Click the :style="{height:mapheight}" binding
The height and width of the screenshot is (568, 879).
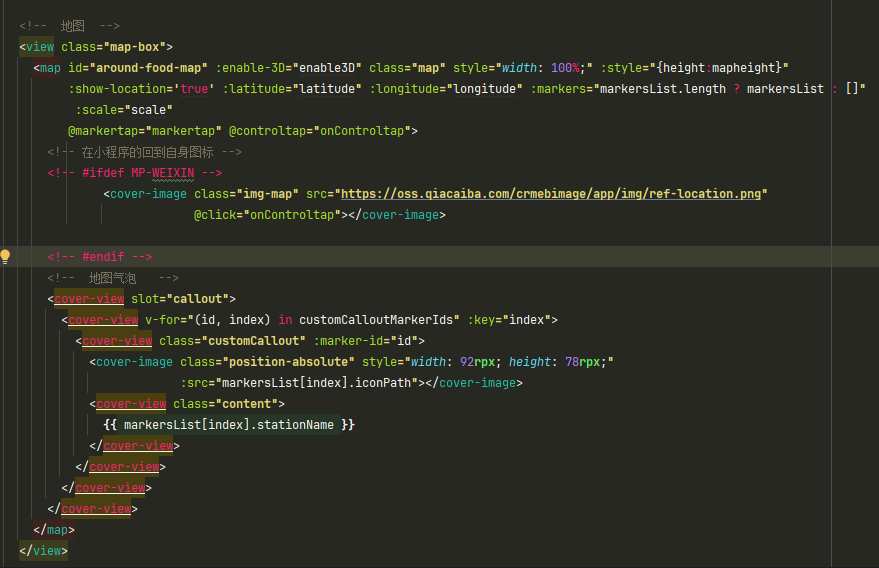(695, 68)
